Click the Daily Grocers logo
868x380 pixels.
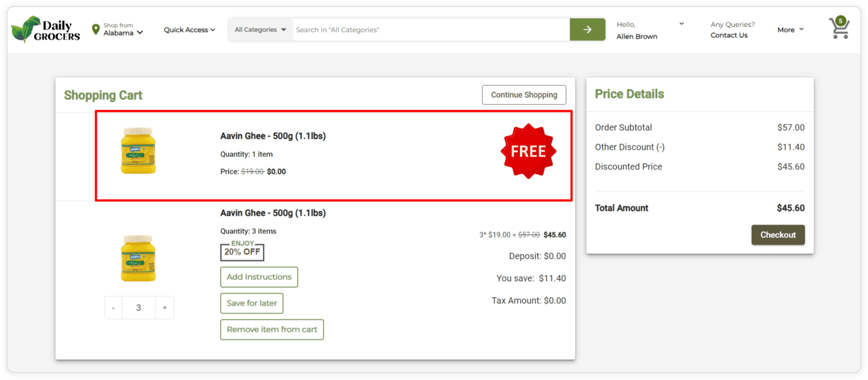coord(46,29)
